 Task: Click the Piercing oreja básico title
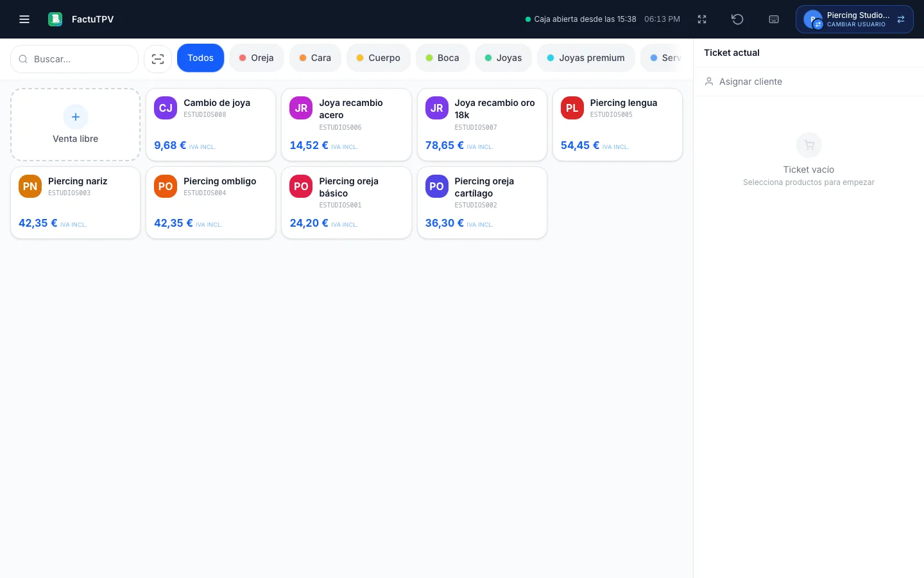(x=349, y=187)
